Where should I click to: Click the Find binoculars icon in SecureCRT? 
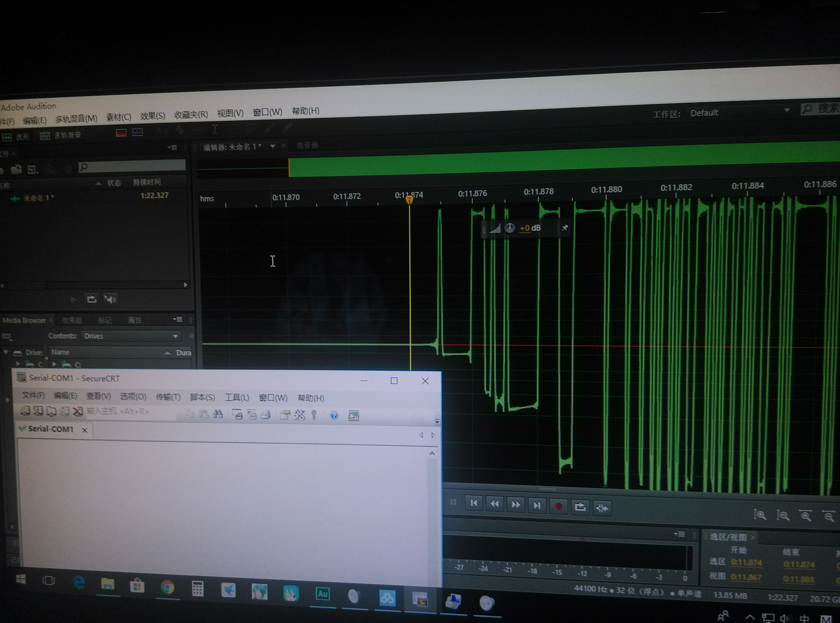point(218,414)
